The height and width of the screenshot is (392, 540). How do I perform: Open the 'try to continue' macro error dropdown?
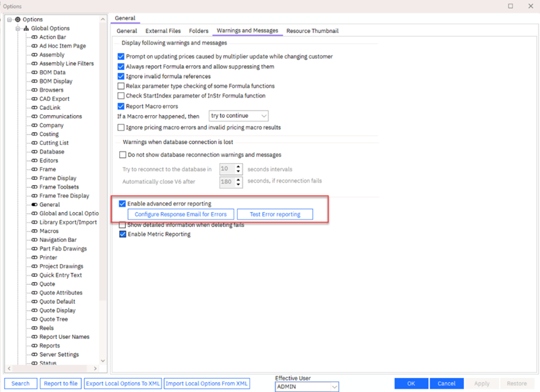238,116
